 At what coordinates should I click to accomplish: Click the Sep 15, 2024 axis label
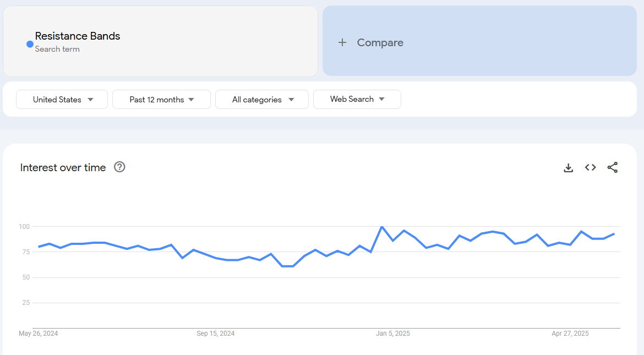[215, 334]
